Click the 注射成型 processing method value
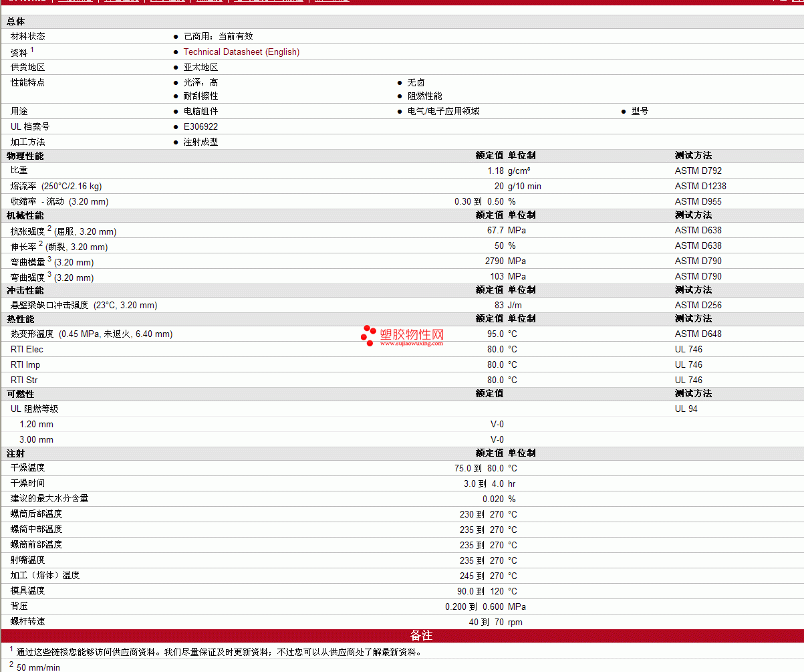This screenshot has width=804, height=672. [201, 142]
